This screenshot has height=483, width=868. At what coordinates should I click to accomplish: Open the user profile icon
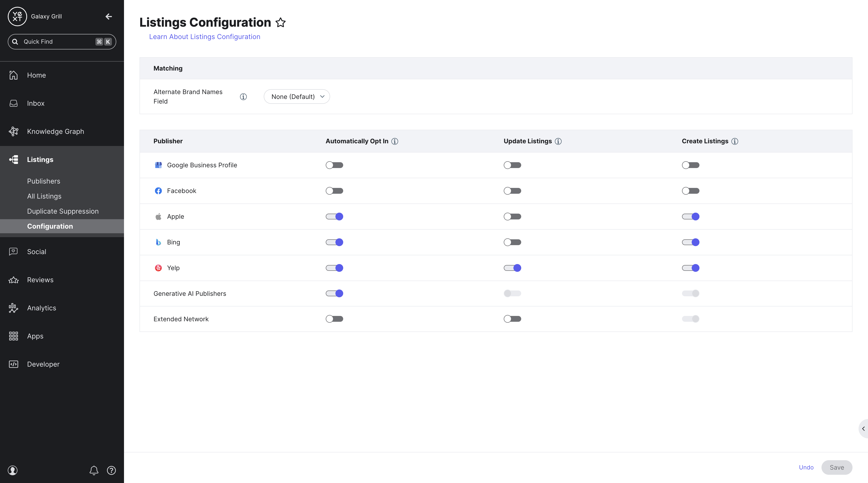[x=12, y=470]
